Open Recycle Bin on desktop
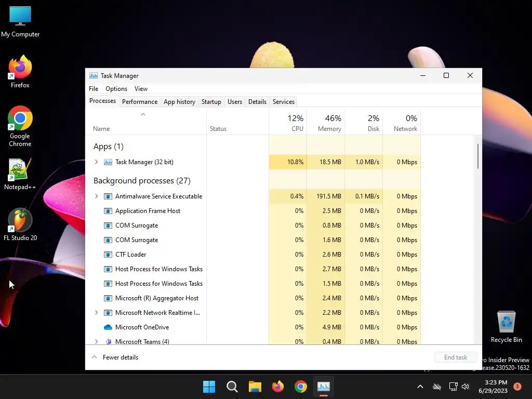Image resolution: width=532 pixels, height=399 pixels. pos(506,327)
